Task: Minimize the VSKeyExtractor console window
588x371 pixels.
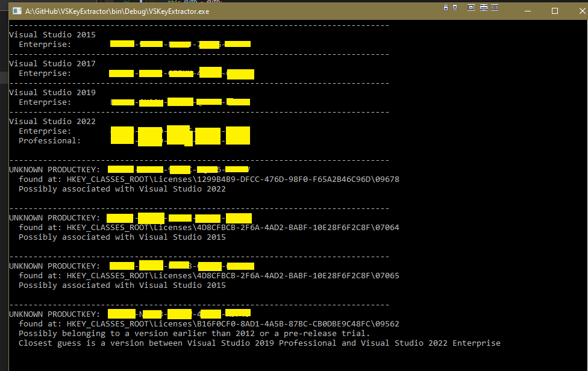Action: (x=528, y=11)
